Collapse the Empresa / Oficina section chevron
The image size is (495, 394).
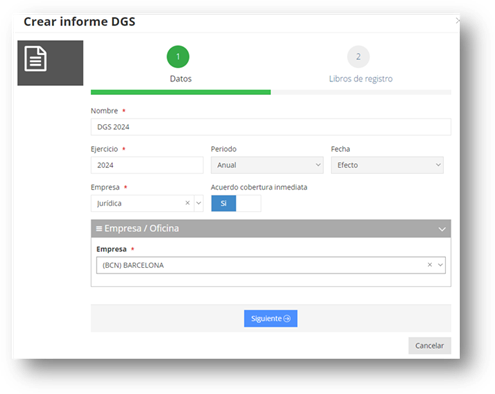[x=442, y=229]
